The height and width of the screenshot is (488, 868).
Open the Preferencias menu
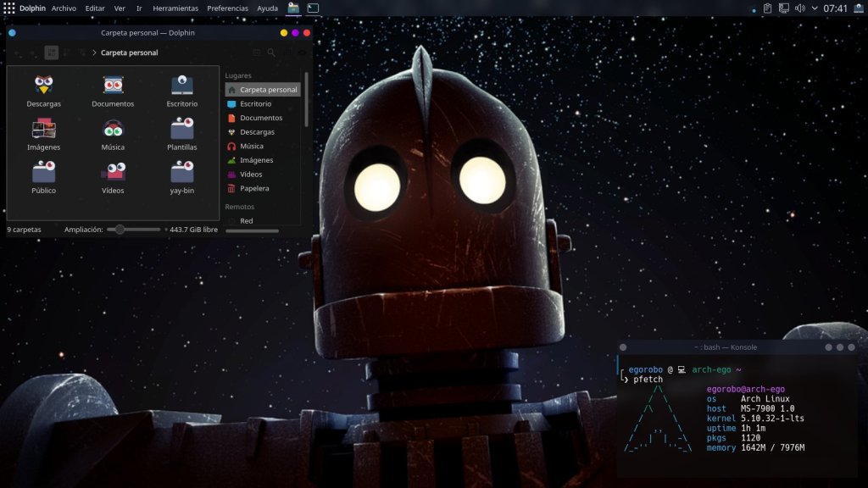point(227,8)
